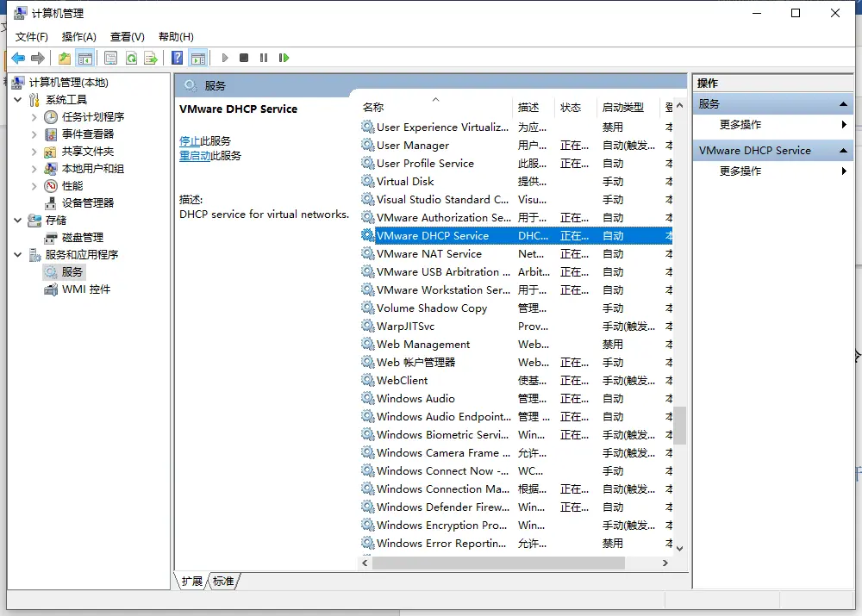Viewport: 862px width, 616px height.
Task: Switch to the 标准 tab
Action: [x=223, y=581]
